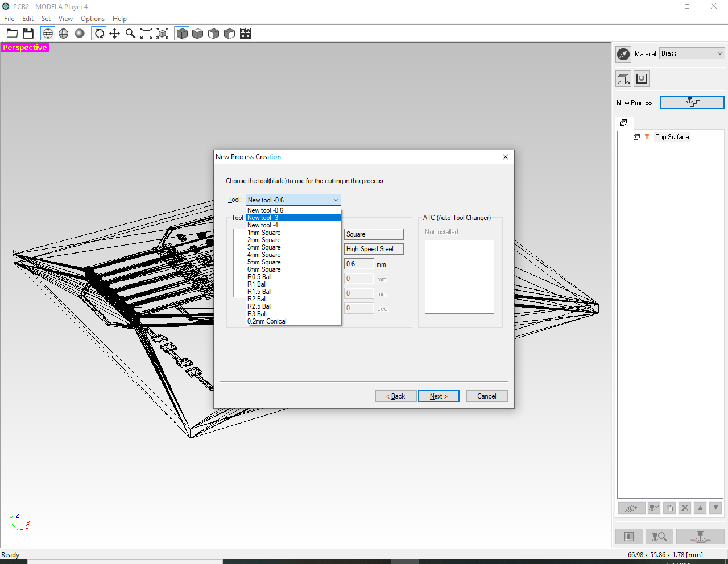Select the side-face cube view icon
Image resolution: width=728 pixels, height=564 pixels.
click(229, 34)
